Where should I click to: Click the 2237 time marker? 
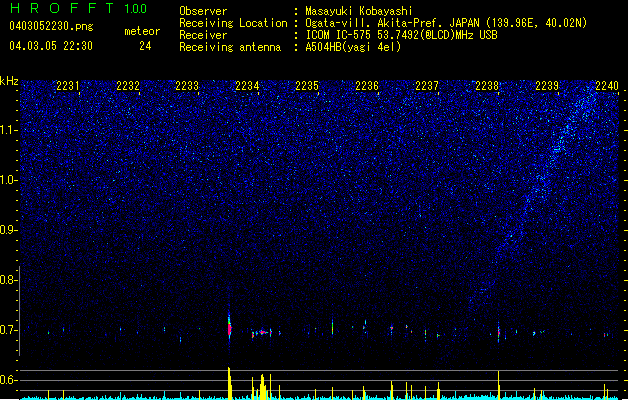[x=427, y=85]
